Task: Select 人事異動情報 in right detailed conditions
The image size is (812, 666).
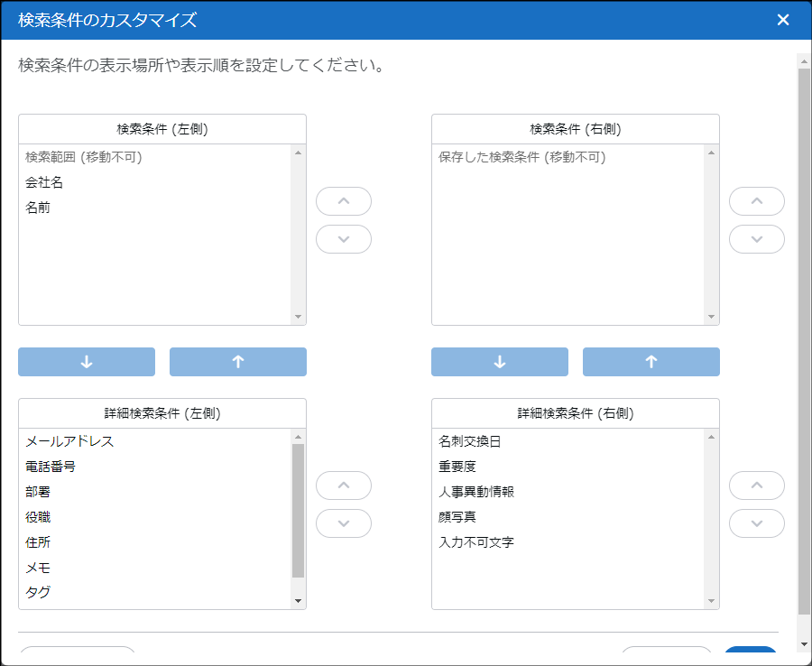Action: 476,492
